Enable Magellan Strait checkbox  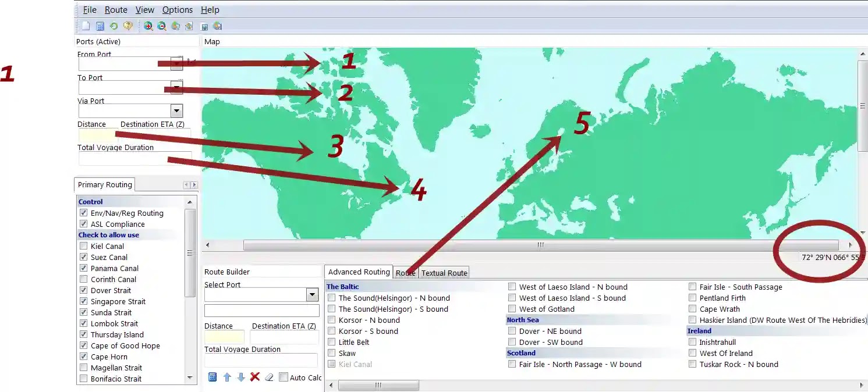point(83,368)
